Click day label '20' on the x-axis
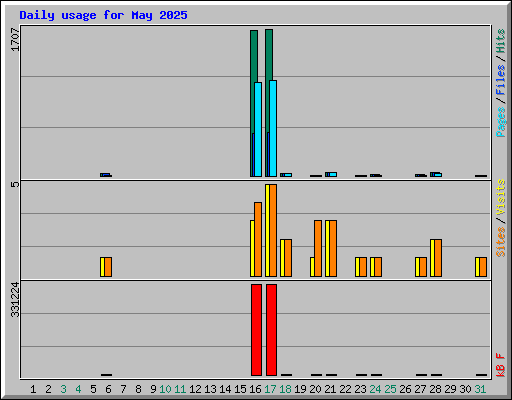This screenshot has width=512, height=400. (315, 389)
